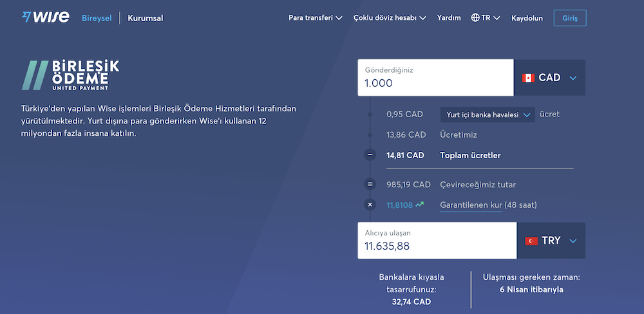Image resolution: width=644 pixels, height=314 pixels.
Task: Open the TRY currency dropdown
Action: click(x=551, y=241)
